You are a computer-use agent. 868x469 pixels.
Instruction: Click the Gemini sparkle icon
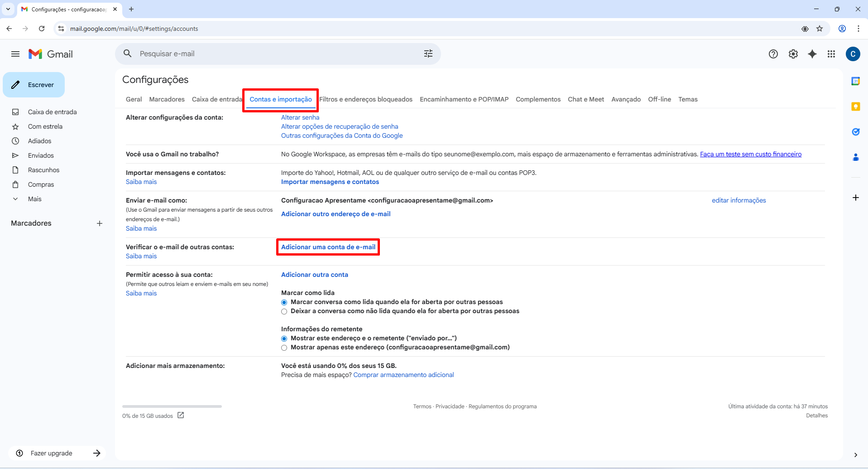[812, 54]
